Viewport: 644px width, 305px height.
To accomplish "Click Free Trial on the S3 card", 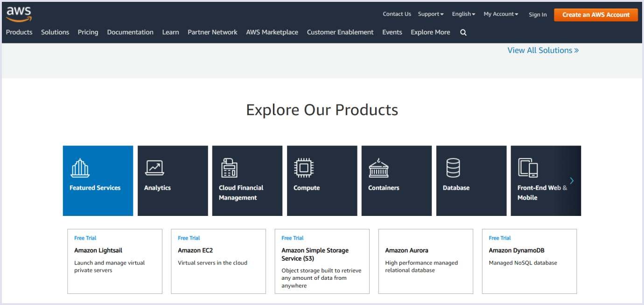I will click(293, 238).
